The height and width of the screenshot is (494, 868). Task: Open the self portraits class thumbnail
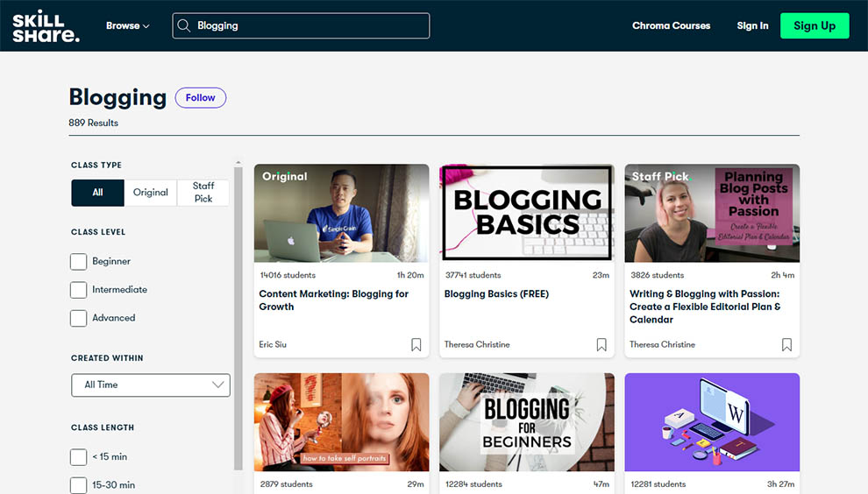342,422
